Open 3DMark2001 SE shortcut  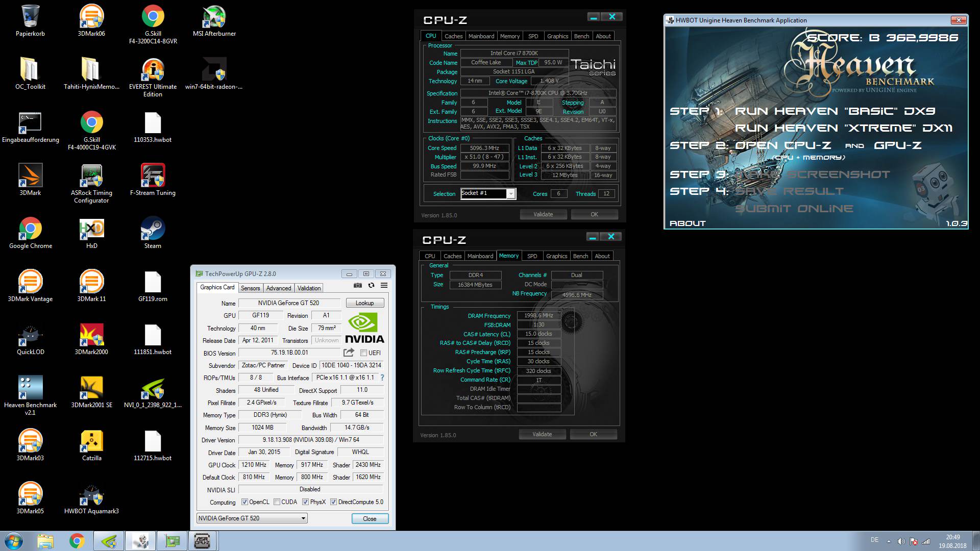click(x=91, y=392)
